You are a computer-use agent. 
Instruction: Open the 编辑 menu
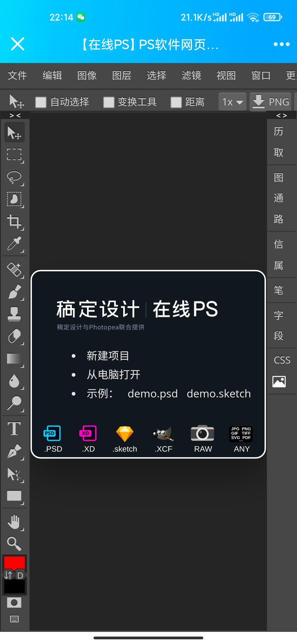pyautogui.click(x=52, y=75)
